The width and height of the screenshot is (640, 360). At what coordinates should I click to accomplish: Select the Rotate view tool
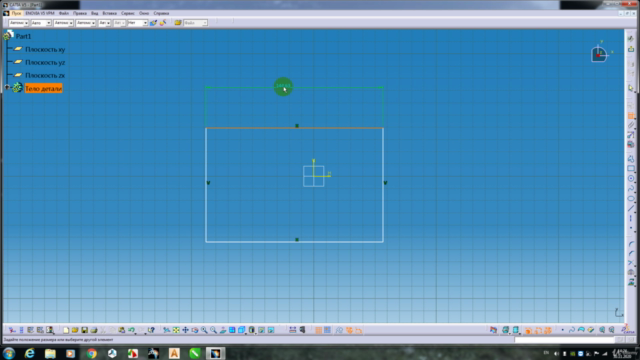pos(195,330)
